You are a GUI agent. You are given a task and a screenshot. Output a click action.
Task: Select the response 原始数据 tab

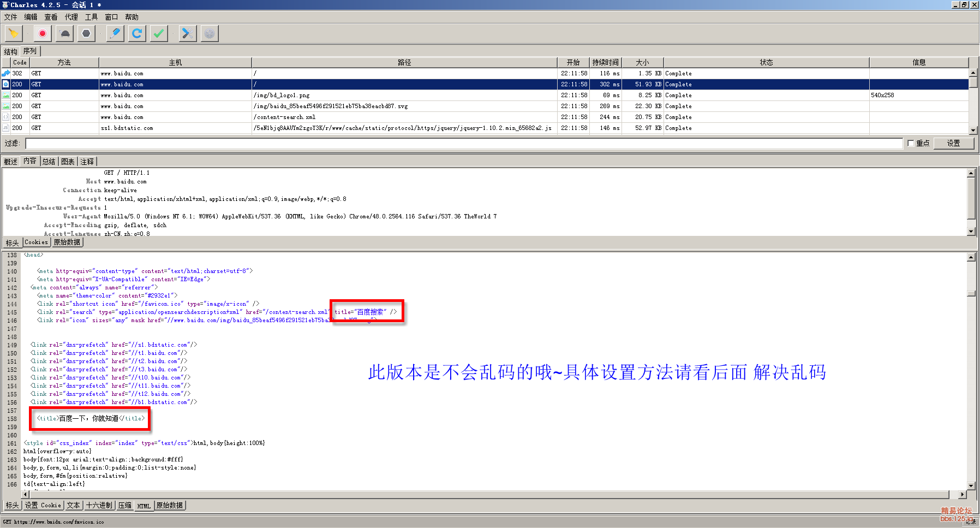click(x=170, y=506)
